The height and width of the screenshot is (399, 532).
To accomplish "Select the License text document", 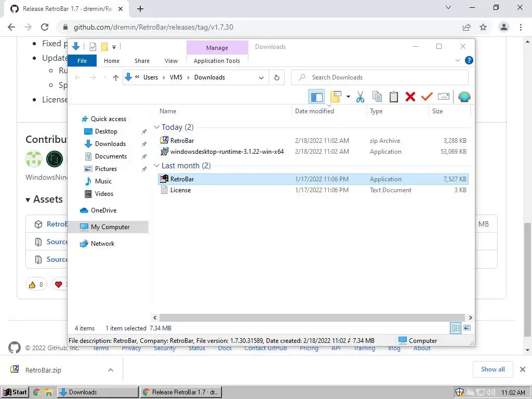I will (313, 190).
